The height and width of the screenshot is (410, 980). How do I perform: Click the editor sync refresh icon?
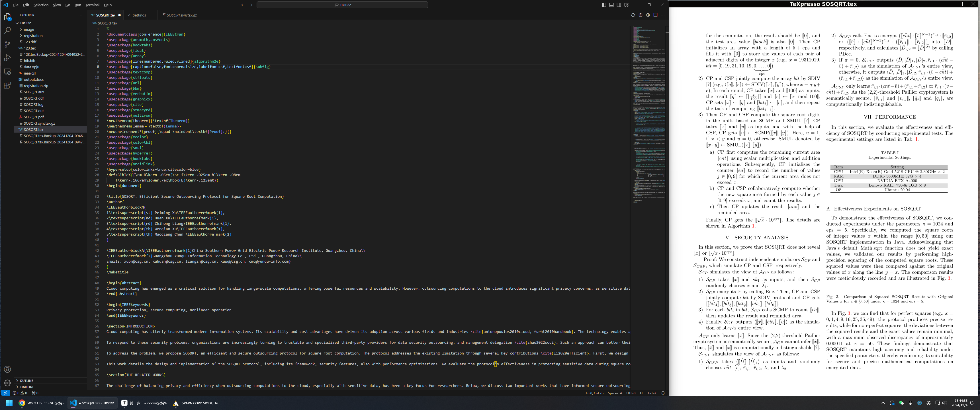(x=633, y=15)
